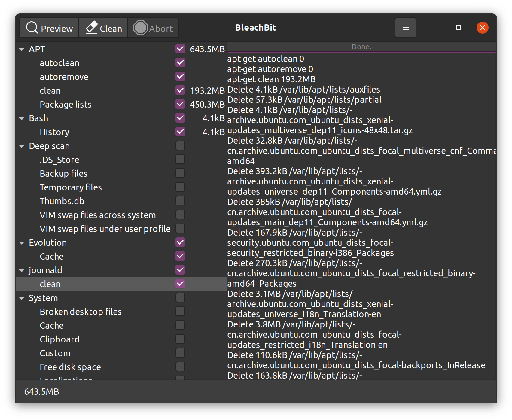Click the Abort stop-sign icon
512x420 pixels.
(140, 28)
